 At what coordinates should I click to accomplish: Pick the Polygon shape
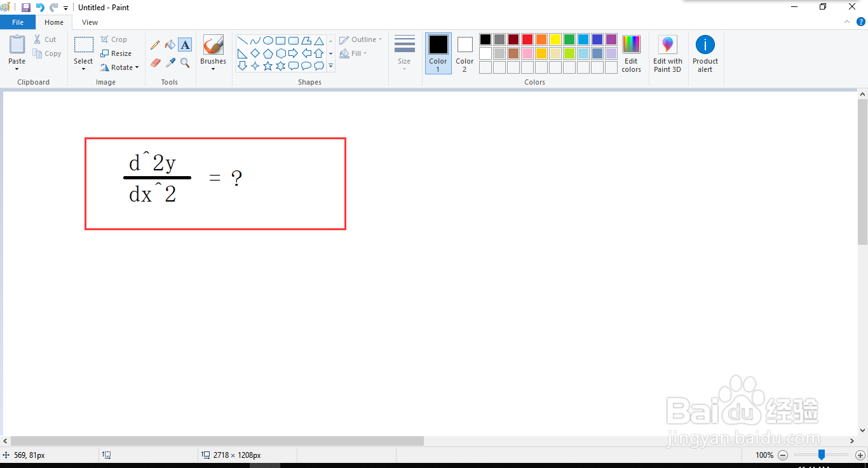point(306,41)
